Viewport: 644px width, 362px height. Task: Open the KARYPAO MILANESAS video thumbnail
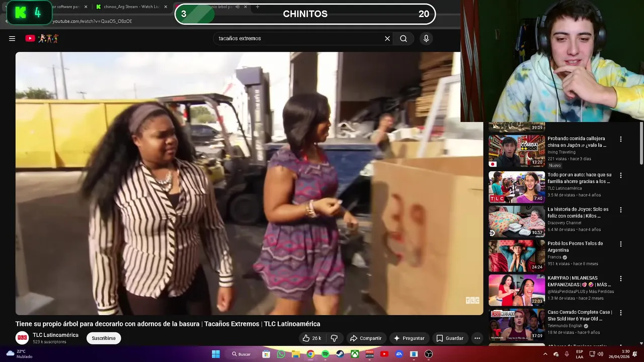[517, 290]
